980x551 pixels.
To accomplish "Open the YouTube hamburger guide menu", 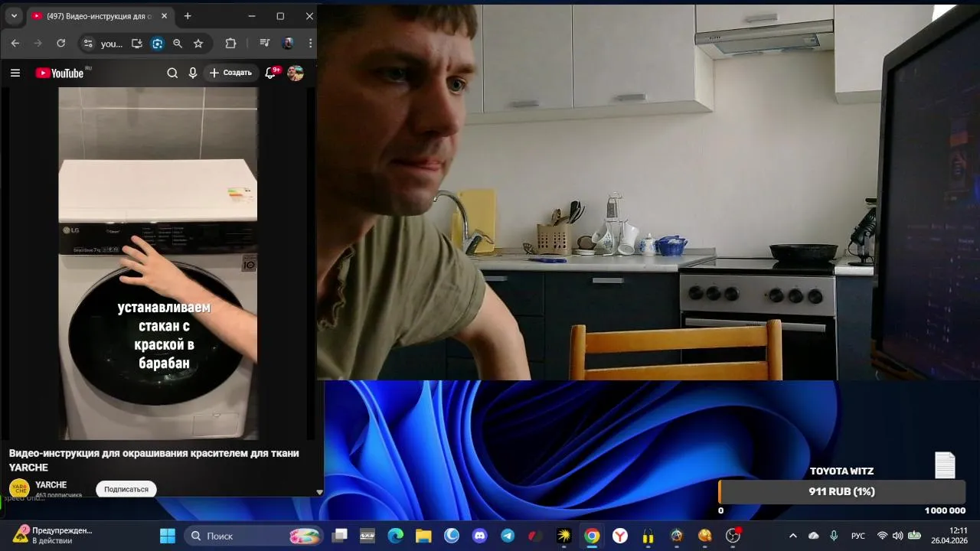I will (15, 73).
